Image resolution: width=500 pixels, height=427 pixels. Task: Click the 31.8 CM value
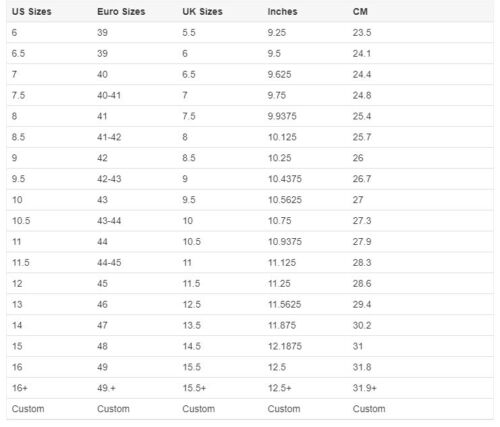click(x=362, y=367)
